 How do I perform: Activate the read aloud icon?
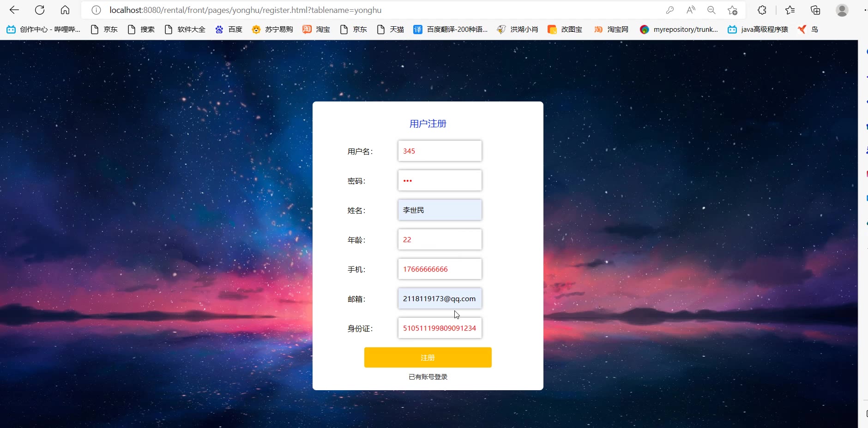[x=691, y=10]
